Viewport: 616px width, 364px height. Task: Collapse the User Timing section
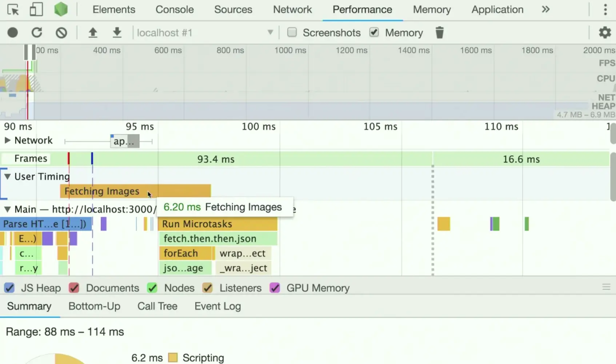pyautogui.click(x=7, y=177)
